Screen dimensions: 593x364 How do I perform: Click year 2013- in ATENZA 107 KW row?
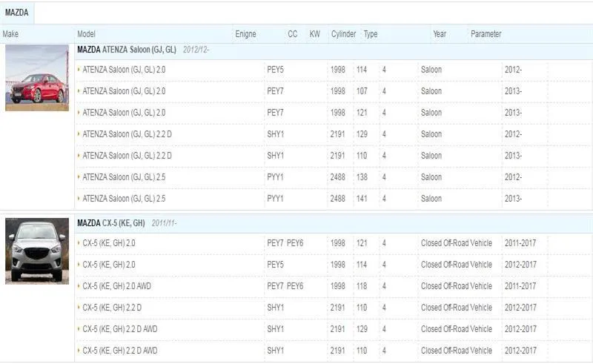(513, 91)
